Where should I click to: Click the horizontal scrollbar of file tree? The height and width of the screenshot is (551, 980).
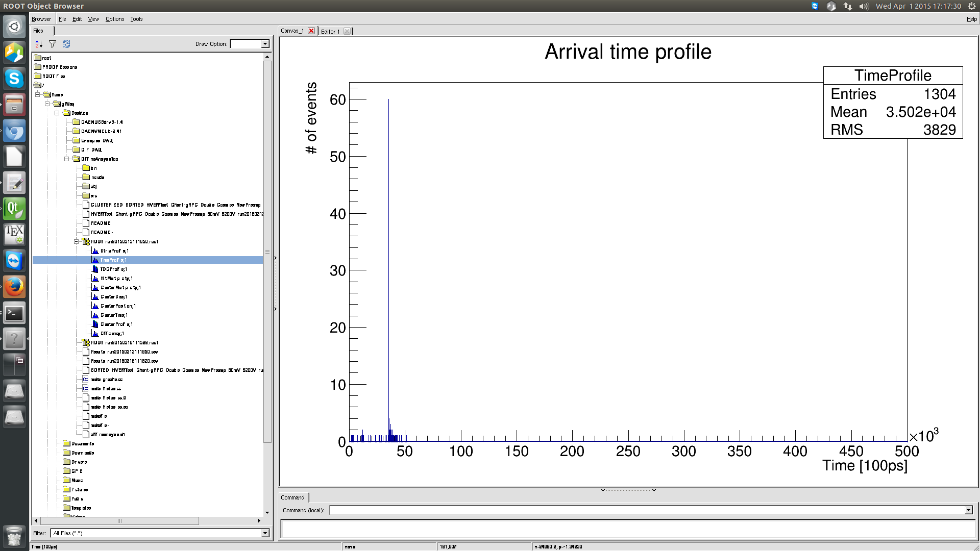point(119,521)
